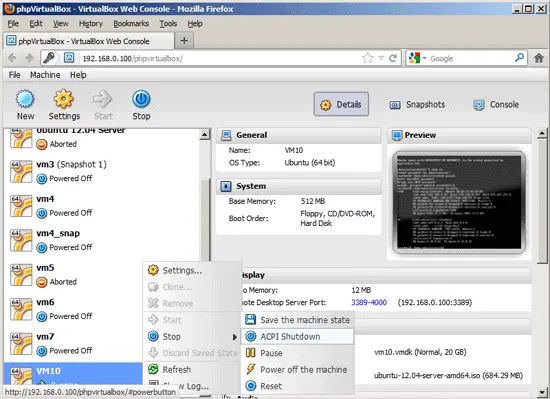
Task: Choose Refresh in context menu
Action: (x=192, y=369)
